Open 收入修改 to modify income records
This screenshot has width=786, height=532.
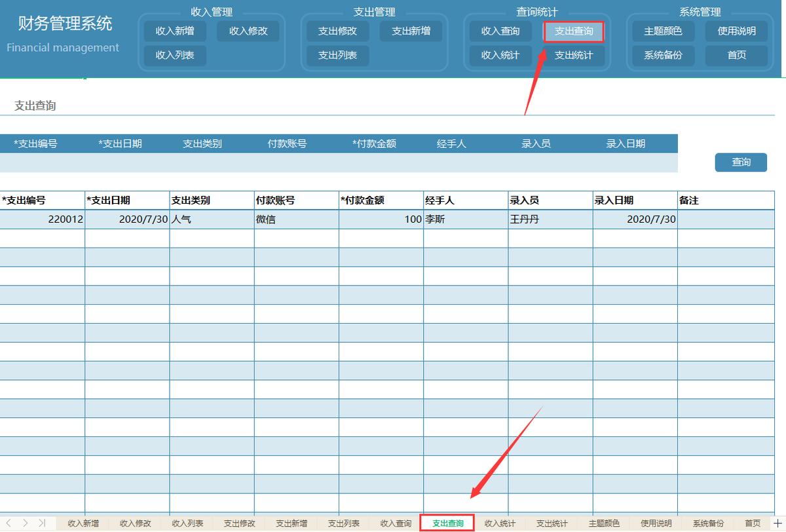(x=248, y=30)
